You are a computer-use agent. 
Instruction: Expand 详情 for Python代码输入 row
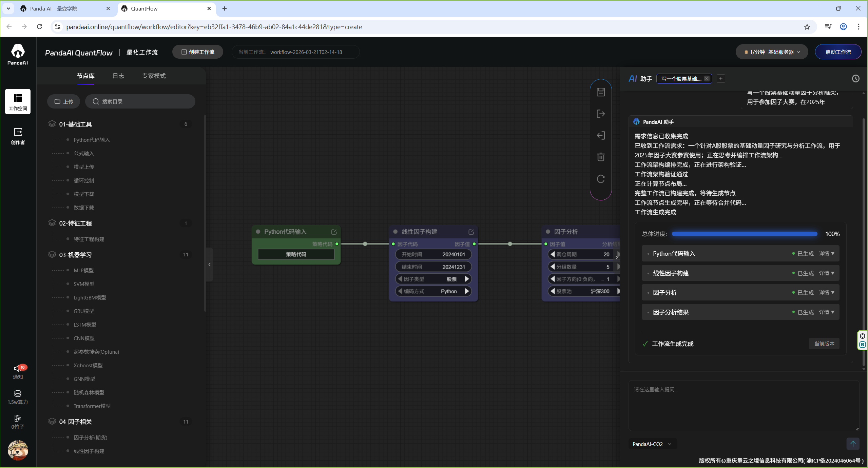coord(827,254)
